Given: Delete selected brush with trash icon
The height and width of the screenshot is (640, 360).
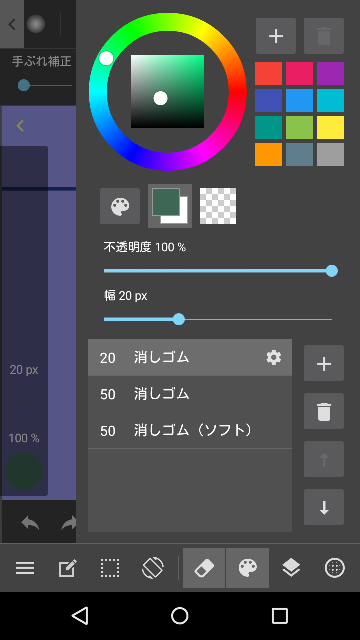Looking at the screenshot, I should (x=324, y=411).
